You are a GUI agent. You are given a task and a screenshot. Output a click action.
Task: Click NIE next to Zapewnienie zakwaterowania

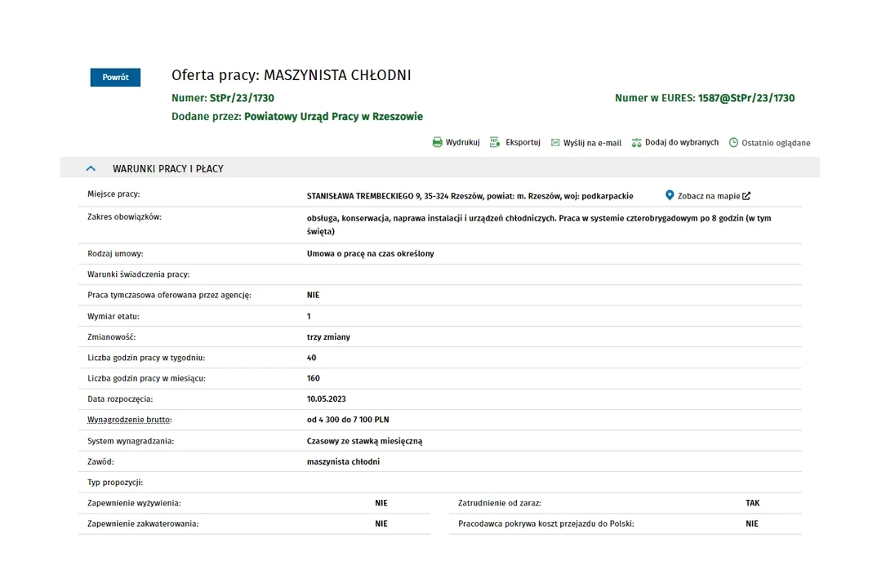pyautogui.click(x=381, y=523)
